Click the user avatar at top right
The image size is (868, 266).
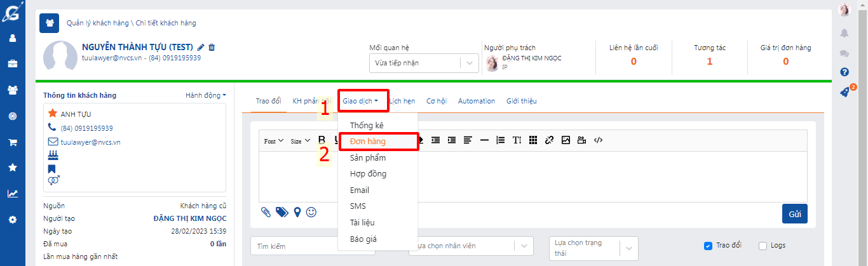click(x=844, y=10)
